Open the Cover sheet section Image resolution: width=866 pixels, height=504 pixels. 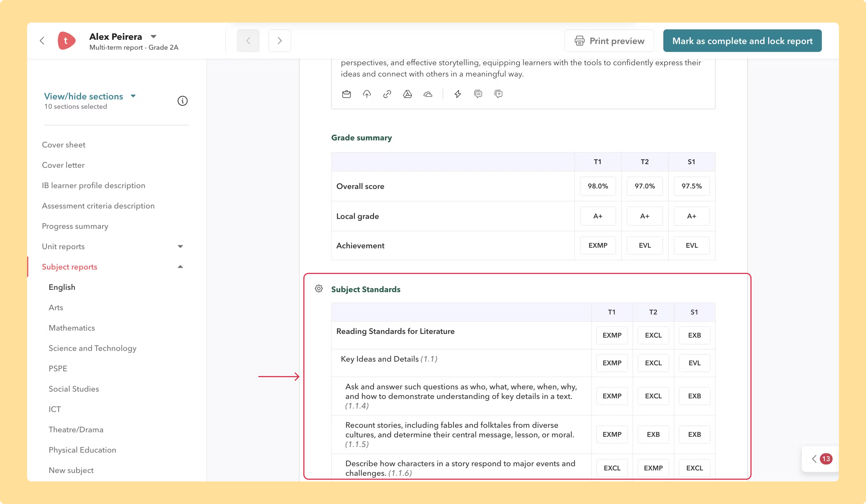64,145
